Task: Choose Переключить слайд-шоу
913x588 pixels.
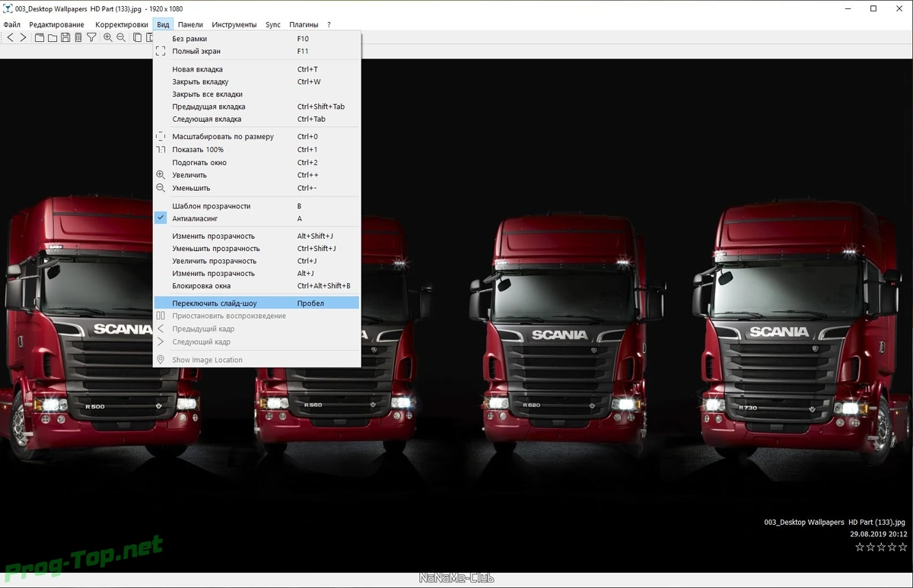Action: tap(256, 304)
